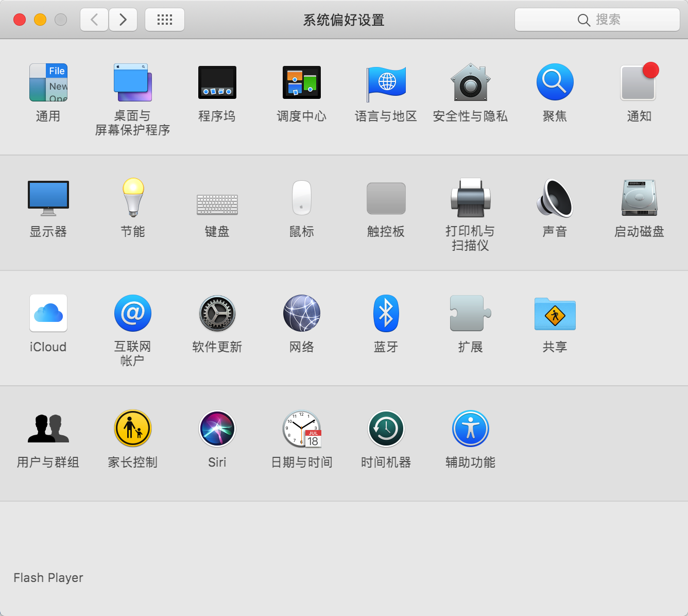
Task: Open 打印机与扫描仪 settings
Action: click(x=470, y=198)
